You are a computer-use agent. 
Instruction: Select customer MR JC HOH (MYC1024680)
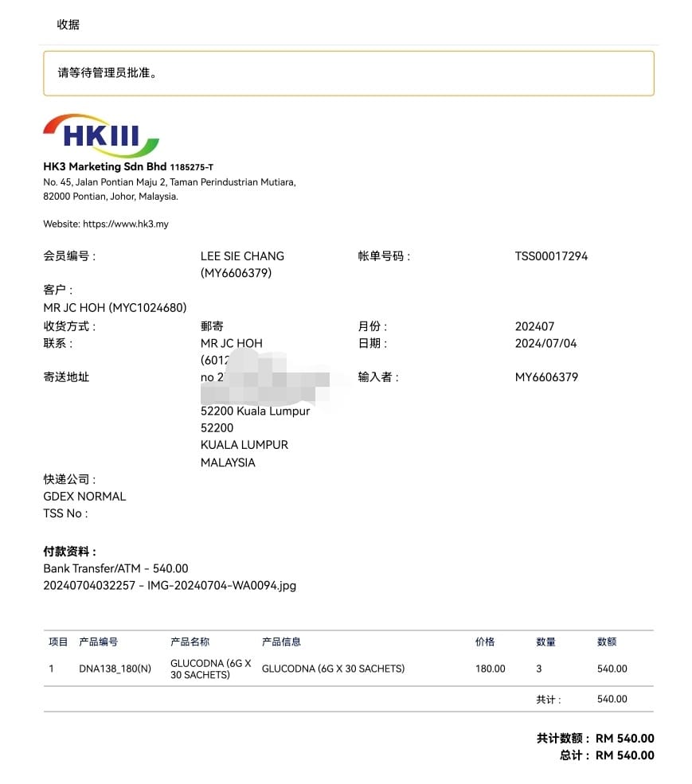(115, 307)
